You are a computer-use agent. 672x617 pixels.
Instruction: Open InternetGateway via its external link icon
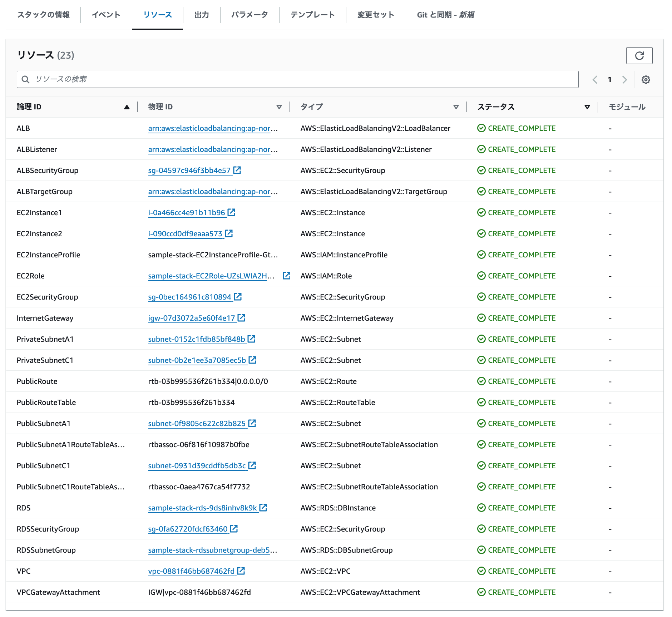[242, 318]
